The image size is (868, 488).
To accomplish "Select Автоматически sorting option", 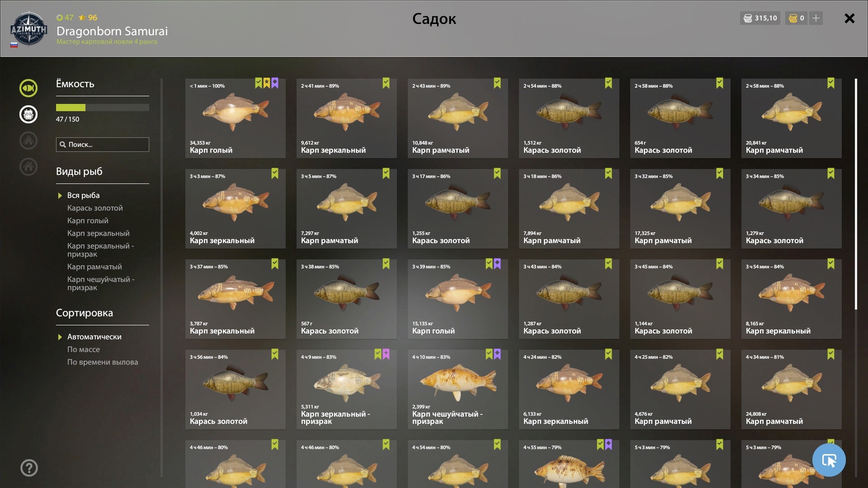I will coord(94,337).
